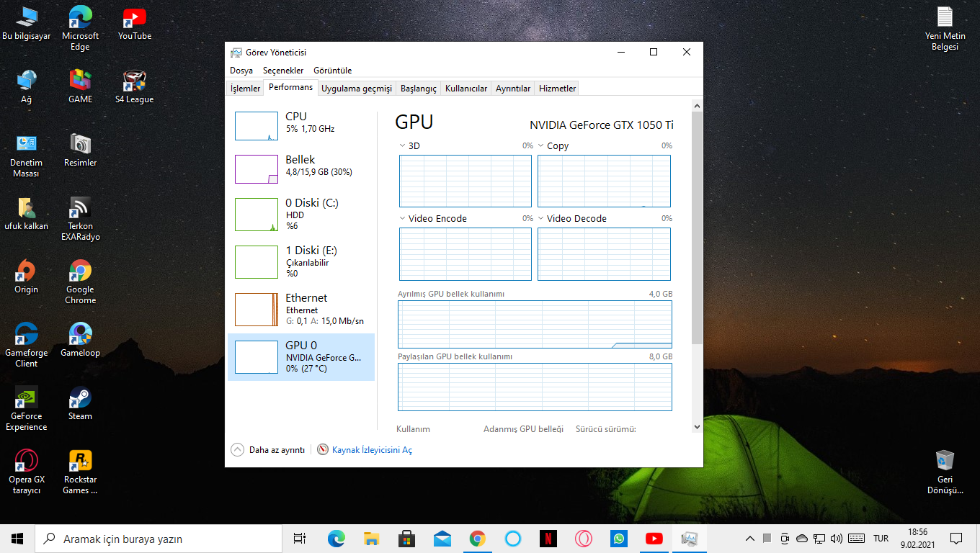This screenshot has height=553, width=980.
Task: Select the Yeni Metin Belgesi file icon
Action: coord(945,29)
